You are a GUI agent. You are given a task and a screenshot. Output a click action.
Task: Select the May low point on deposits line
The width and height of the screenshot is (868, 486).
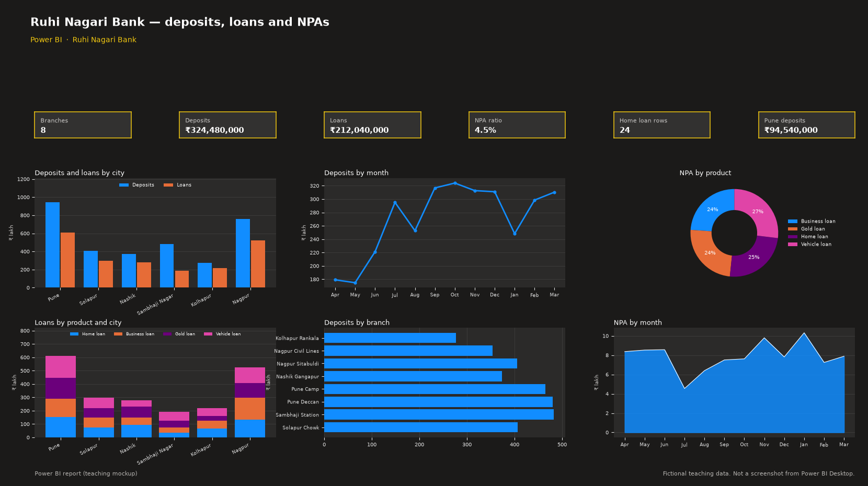[x=355, y=283]
